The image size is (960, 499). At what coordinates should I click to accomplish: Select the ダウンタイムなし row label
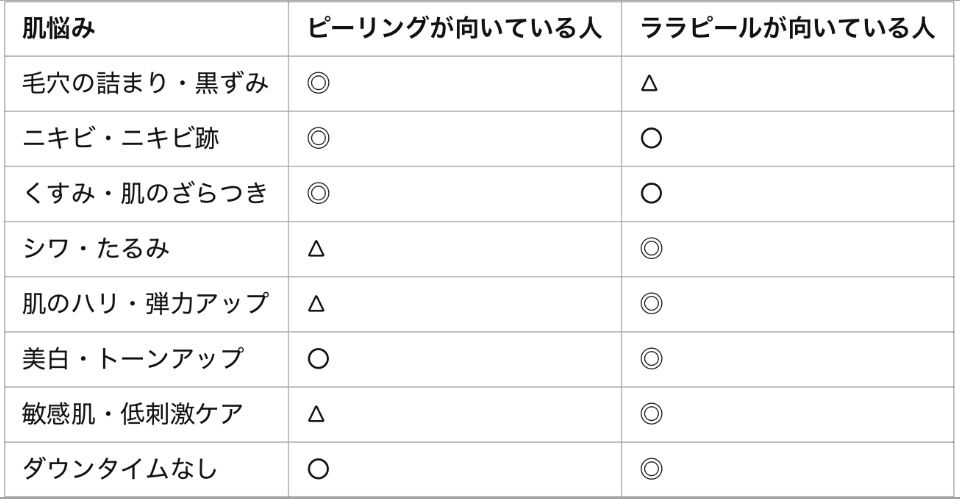pos(120,469)
